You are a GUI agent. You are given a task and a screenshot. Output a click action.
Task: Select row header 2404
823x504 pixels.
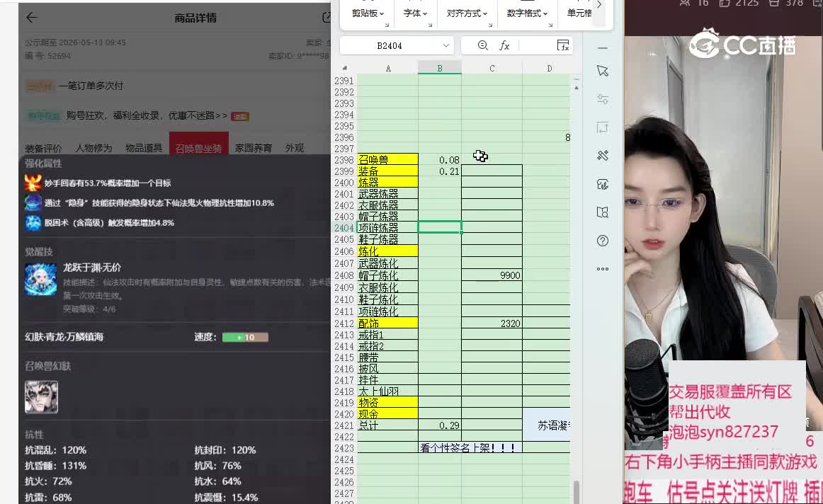point(344,228)
